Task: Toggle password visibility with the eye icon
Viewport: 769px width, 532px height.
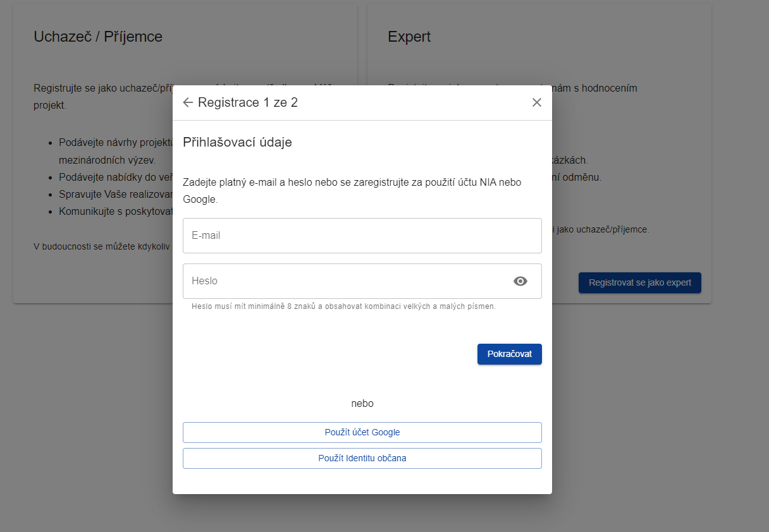Action: 520,281
